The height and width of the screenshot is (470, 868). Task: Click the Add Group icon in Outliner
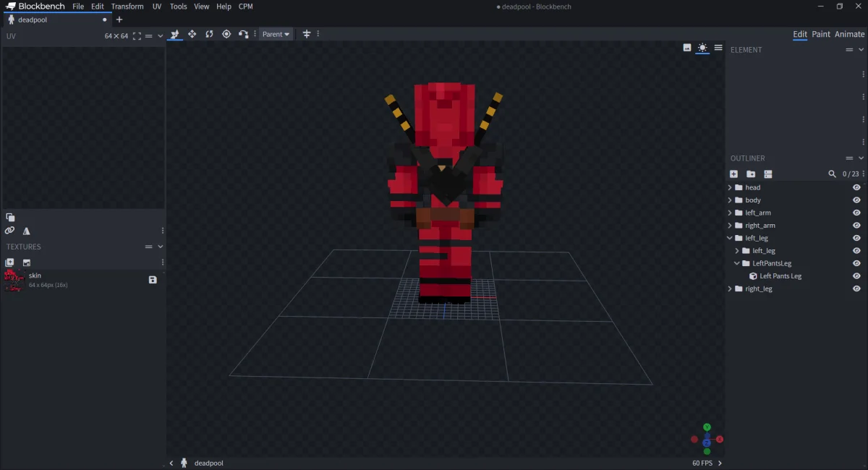point(751,174)
